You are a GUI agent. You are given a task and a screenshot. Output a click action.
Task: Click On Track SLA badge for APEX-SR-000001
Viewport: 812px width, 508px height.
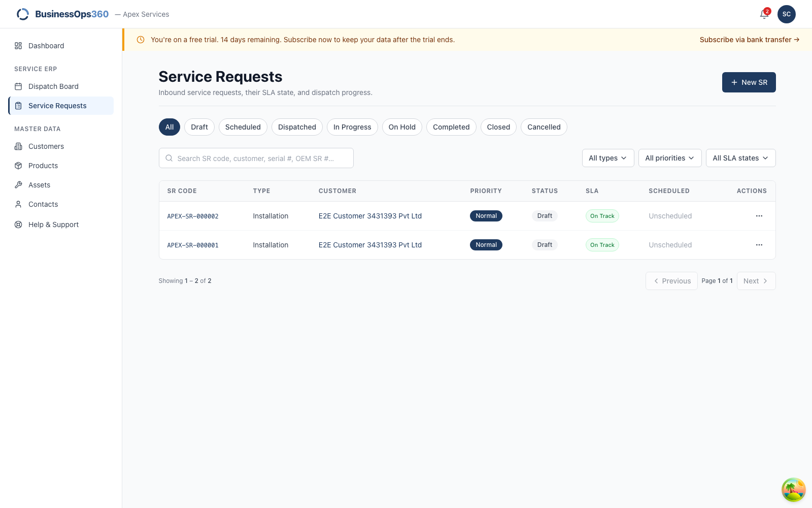[602, 245]
